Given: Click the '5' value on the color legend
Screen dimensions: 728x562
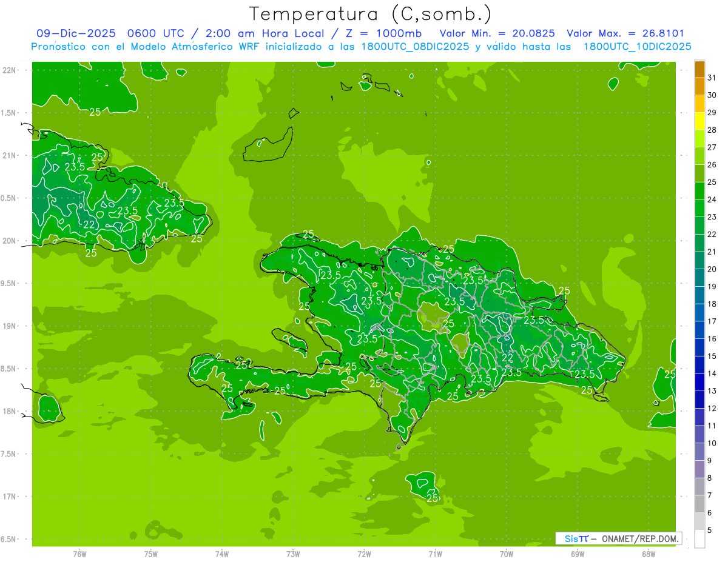Looking at the screenshot, I should [x=710, y=530].
